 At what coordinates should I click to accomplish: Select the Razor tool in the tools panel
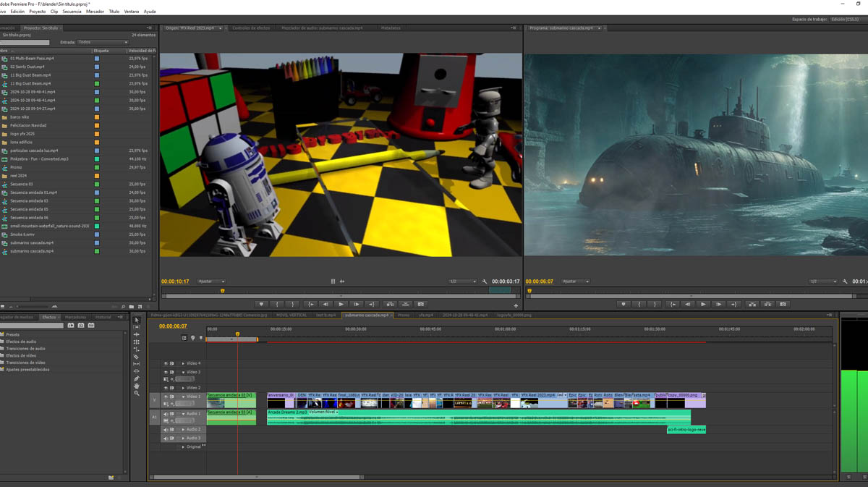pyautogui.click(x=136, y=357)
